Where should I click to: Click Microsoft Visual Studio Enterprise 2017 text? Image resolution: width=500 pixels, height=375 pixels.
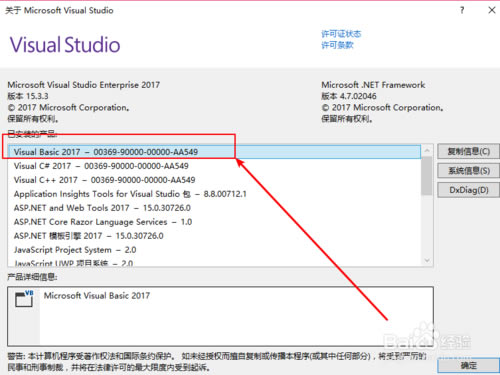(x=84, y=85)
